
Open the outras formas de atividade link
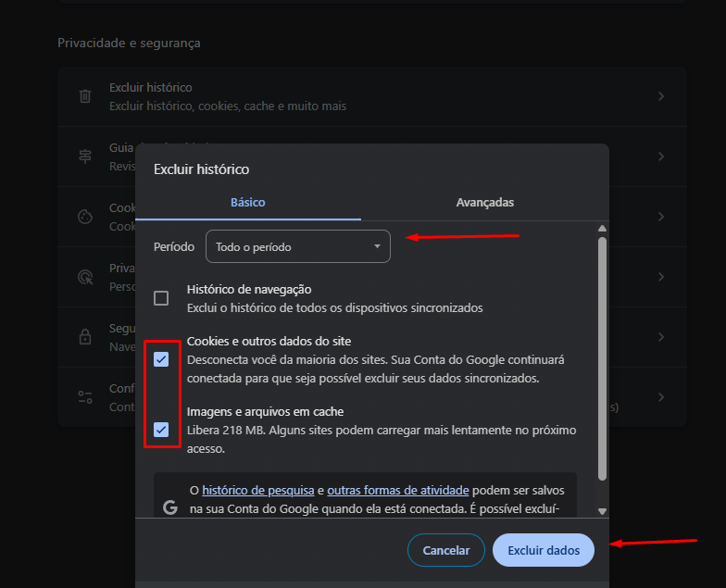[397, 491]
